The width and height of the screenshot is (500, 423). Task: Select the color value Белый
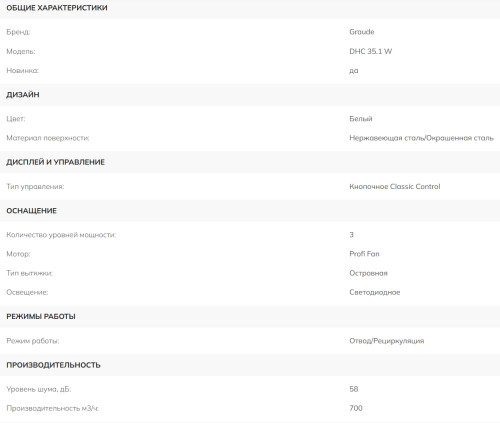click(x=361, y=119)
